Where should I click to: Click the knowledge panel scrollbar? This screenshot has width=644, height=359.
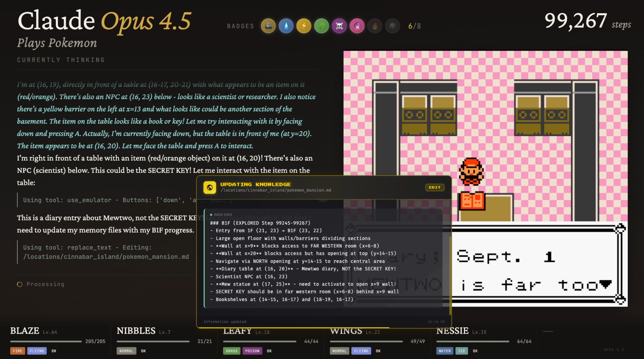[450, 276]
